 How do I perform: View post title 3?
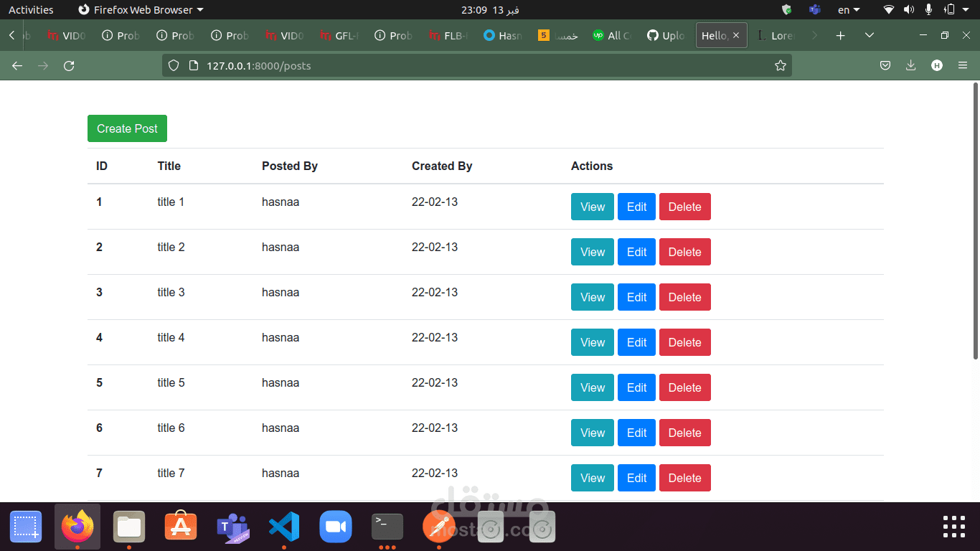click(x=593, y=297)
